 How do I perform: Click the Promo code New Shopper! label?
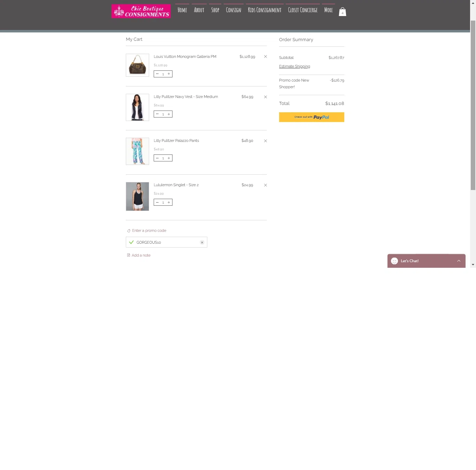294,84
